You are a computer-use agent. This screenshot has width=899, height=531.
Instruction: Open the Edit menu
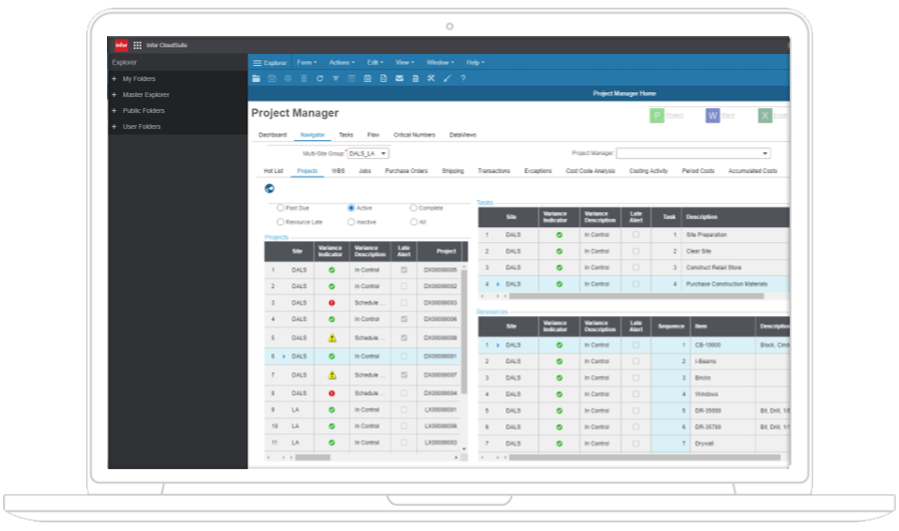[x=375, y=63]
